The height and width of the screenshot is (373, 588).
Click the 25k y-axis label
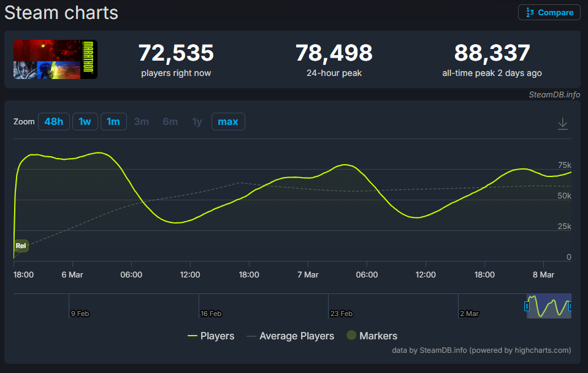[x=564, y=227]
